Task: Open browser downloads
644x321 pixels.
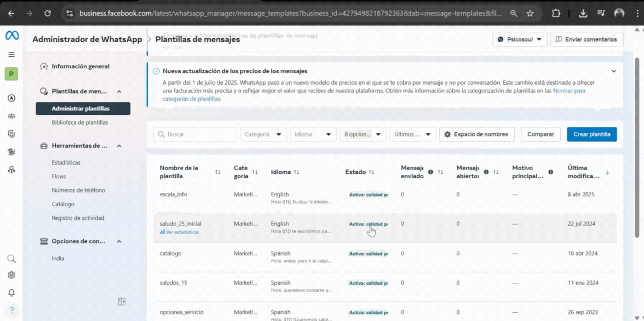Action: tap(583, 13)
